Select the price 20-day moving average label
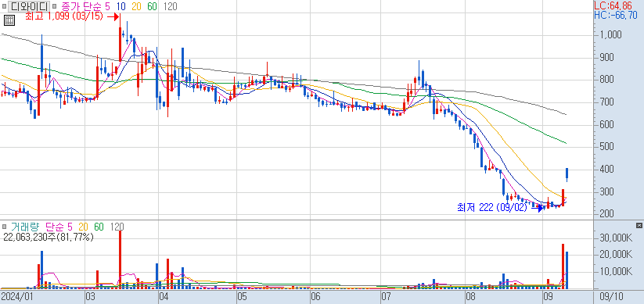Viewport: 644px width, 304px height. pos(136,6)
